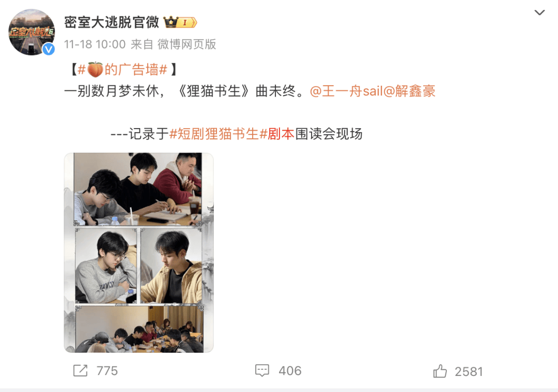Open the 密室大逃脱官微 account name
Screen dimensions: 558x392
[x=112, y=22]
